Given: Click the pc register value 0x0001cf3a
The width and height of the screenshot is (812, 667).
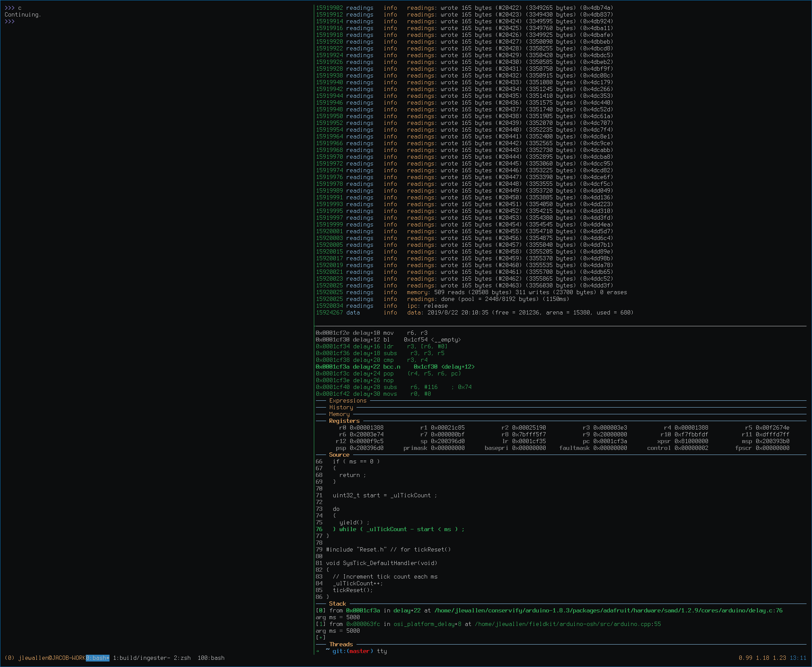Looking at the screenshot, I should [x=610, y=441].
